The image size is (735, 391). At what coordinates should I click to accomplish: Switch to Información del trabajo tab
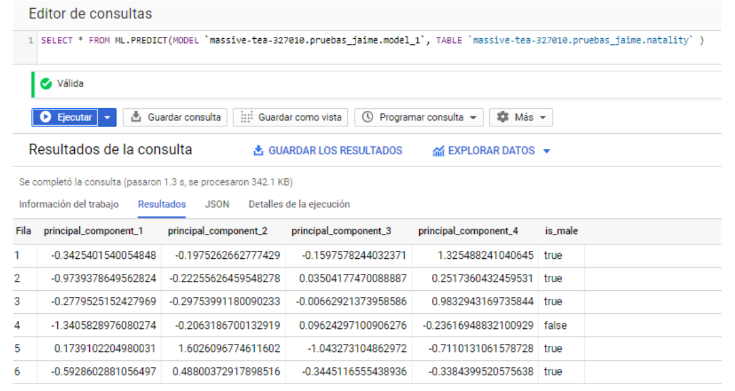tap(68, 204)
